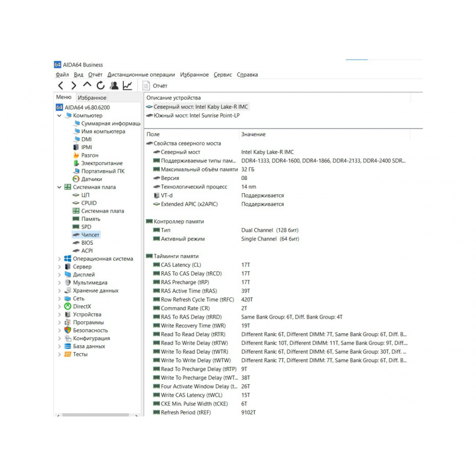Expand the Устройства tree node
This screenshot has height=476, width=476.
coord(59,315)
